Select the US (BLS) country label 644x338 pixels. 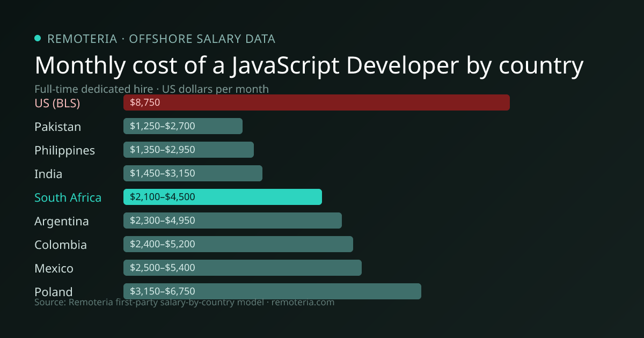point(57,103)
